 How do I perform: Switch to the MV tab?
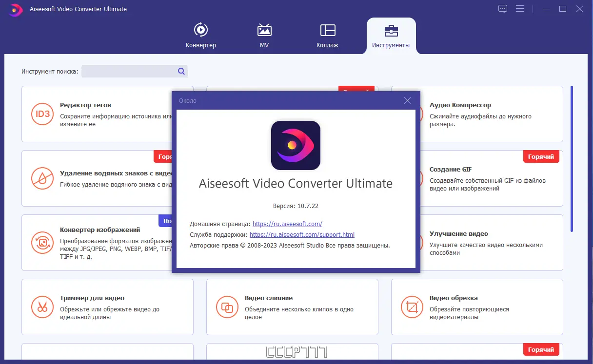[x=264, y=36]
